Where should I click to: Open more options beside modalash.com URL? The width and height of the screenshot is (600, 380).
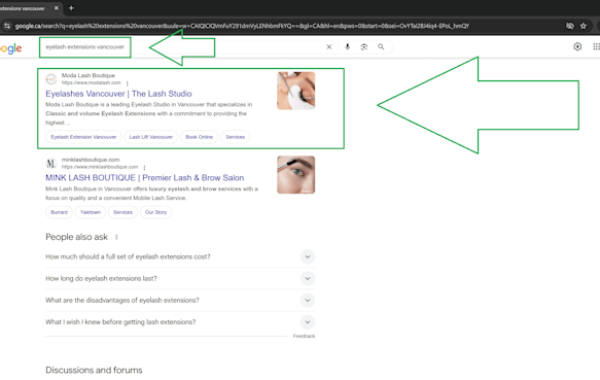coord(127,83)
